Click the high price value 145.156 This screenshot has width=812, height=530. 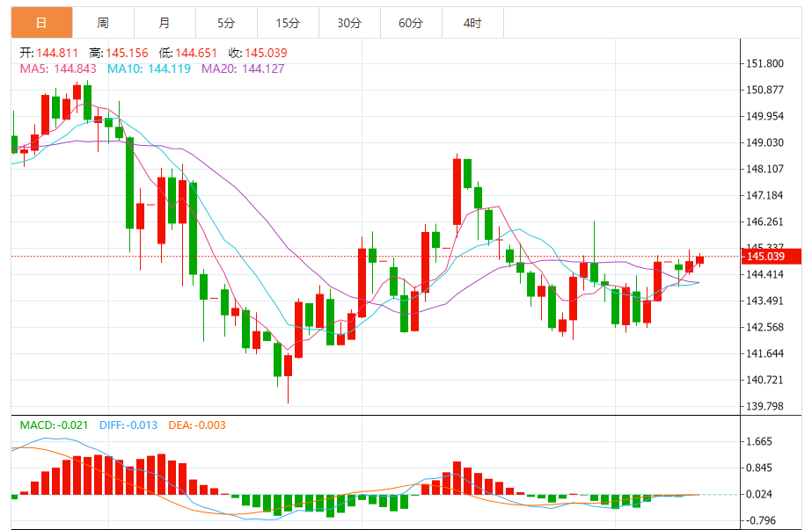(x=127, y=53)
